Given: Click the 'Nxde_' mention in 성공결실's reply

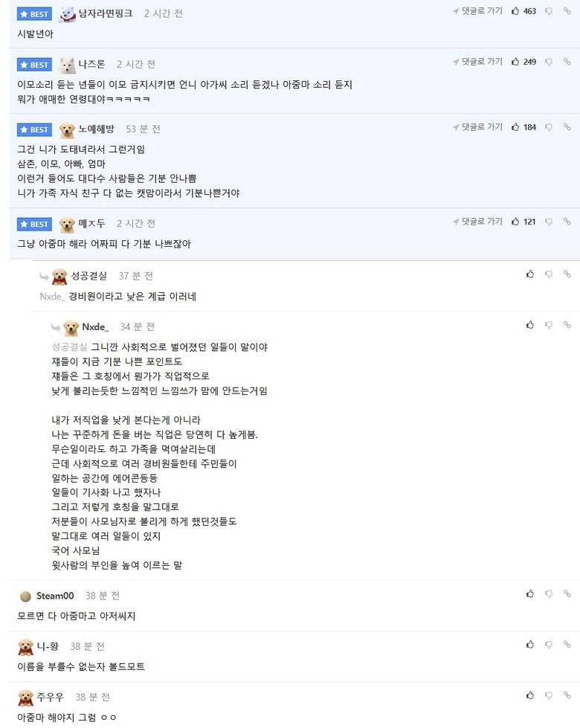Looking at the screenshot, I should (52, 296).
